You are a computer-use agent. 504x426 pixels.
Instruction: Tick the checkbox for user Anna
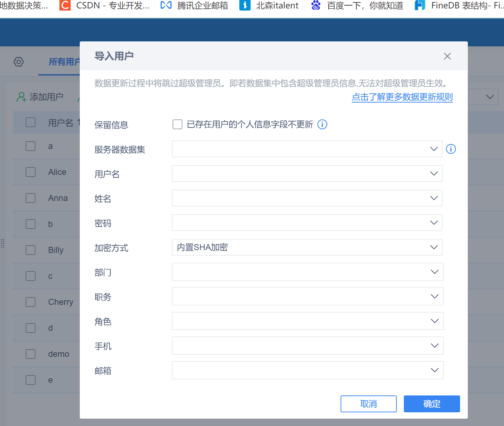tap(31, 198)
